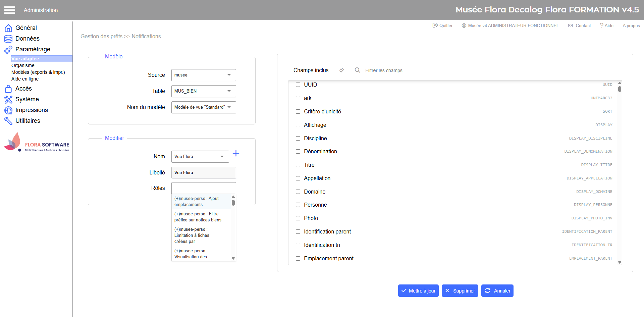Click the blue plus icon beside Nom

point(236,153)
